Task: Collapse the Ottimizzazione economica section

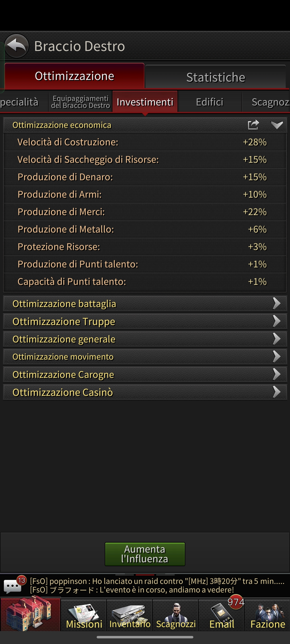Action: [x=277, y=125]
